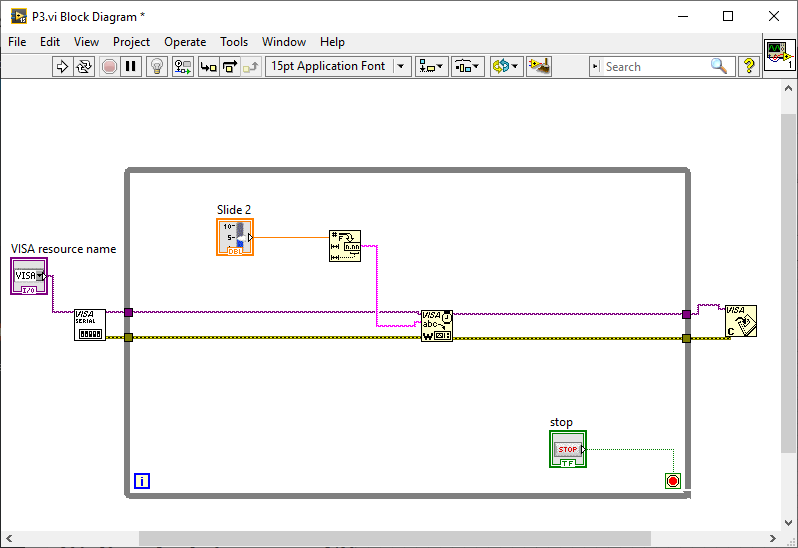Screen dimensions: 798x548
Task: Select the VISA Write node
Action: pyautogui.click(x=437, y=326)
